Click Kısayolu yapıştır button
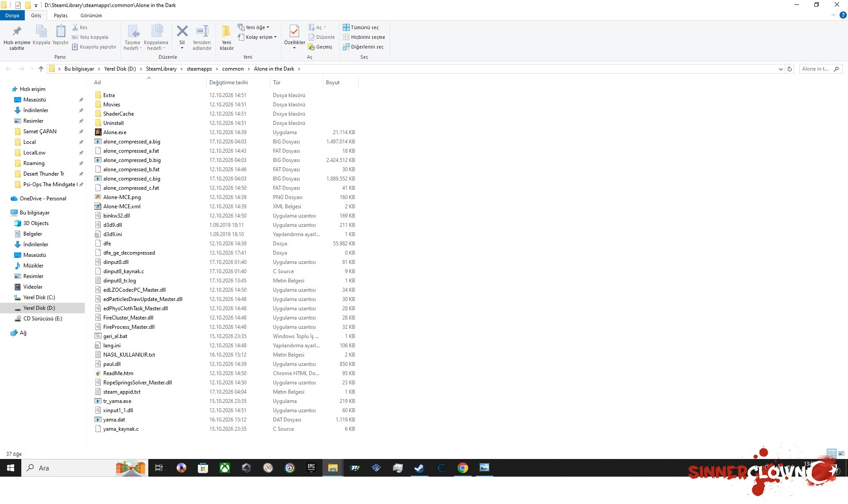 coord(94,47)
